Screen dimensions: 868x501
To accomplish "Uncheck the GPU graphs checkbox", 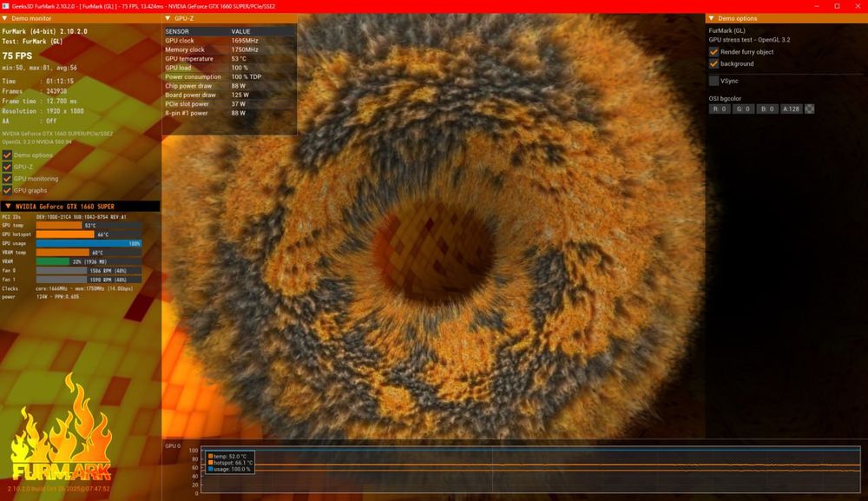I will click(x=7, y=190).
